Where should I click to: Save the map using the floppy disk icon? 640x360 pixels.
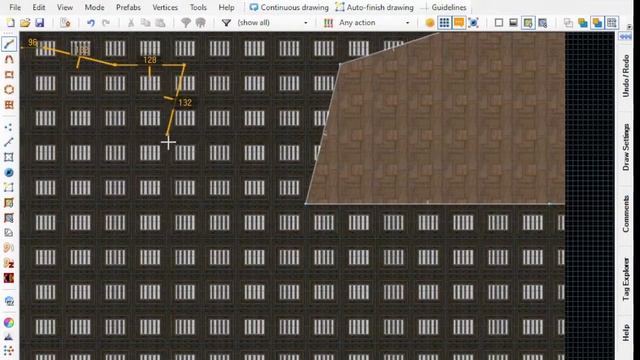coord(40,23)
